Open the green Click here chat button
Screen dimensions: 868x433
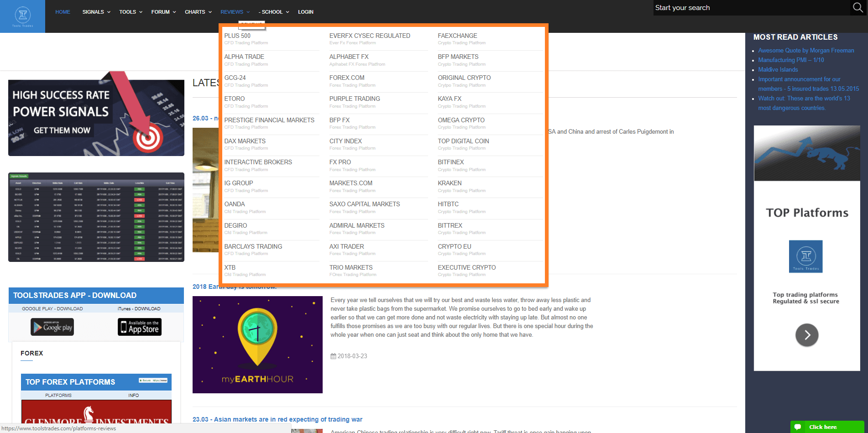[x=827, y=427]
